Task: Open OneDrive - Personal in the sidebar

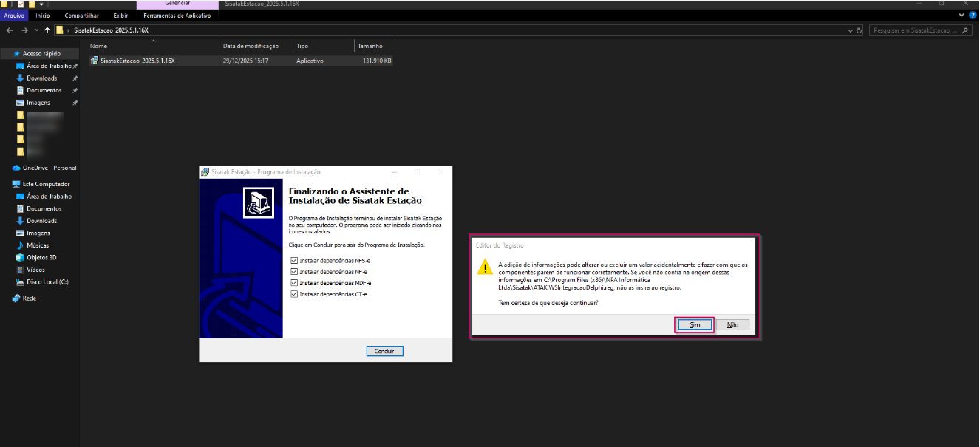Action: pyautogui.click(x=44, y=168)
